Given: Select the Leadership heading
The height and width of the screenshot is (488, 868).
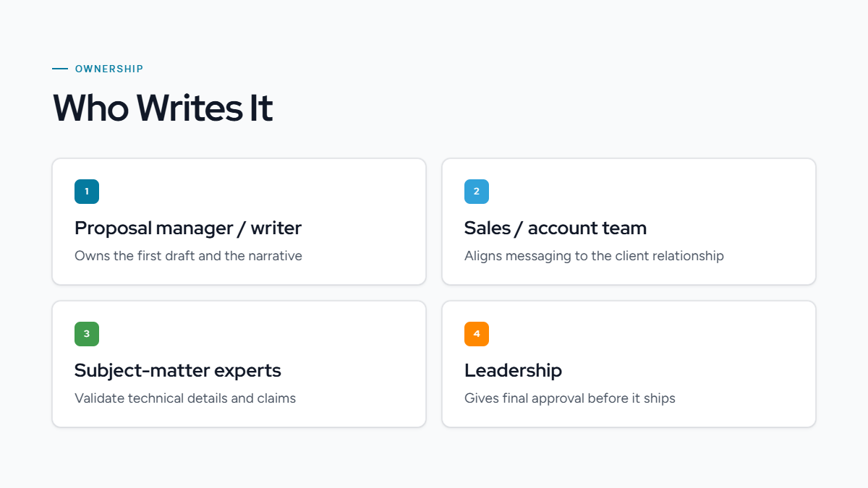Looking at the screenshot, I should coord(513,371).
